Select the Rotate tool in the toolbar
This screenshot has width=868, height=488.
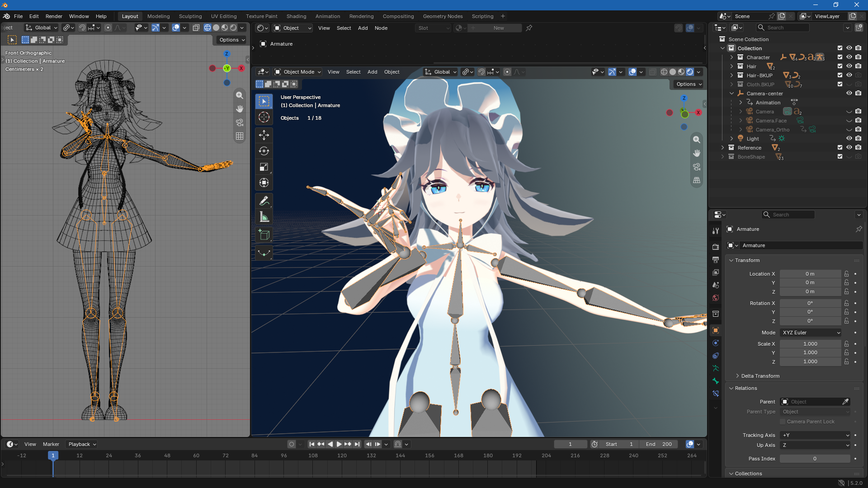(264, 151)
